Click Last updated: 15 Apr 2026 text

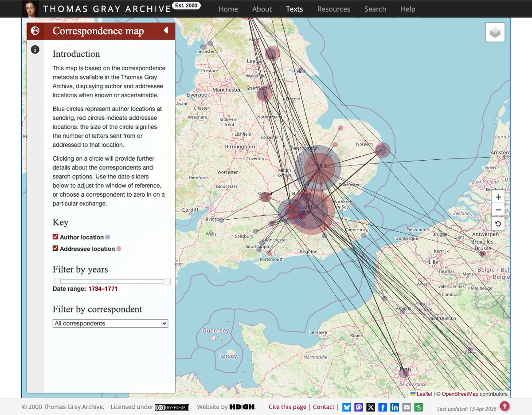(466, 408)
